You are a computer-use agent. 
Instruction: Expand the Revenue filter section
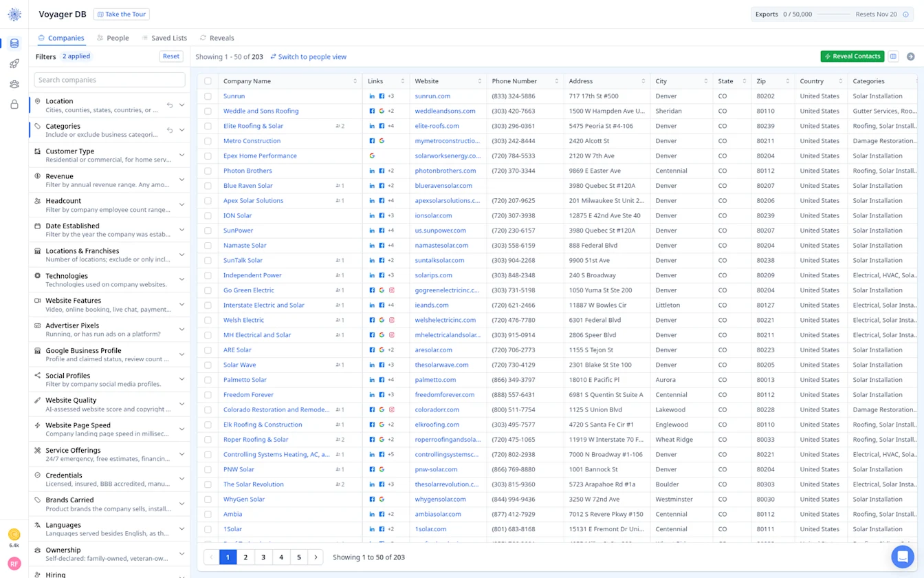click(x=109, y=180)
